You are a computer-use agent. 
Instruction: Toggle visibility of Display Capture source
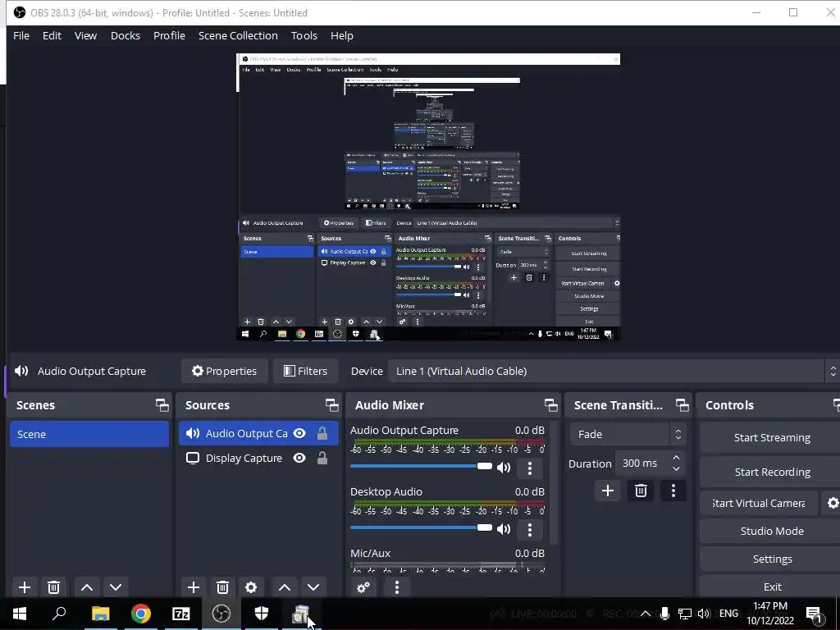[x=299, y=458]
